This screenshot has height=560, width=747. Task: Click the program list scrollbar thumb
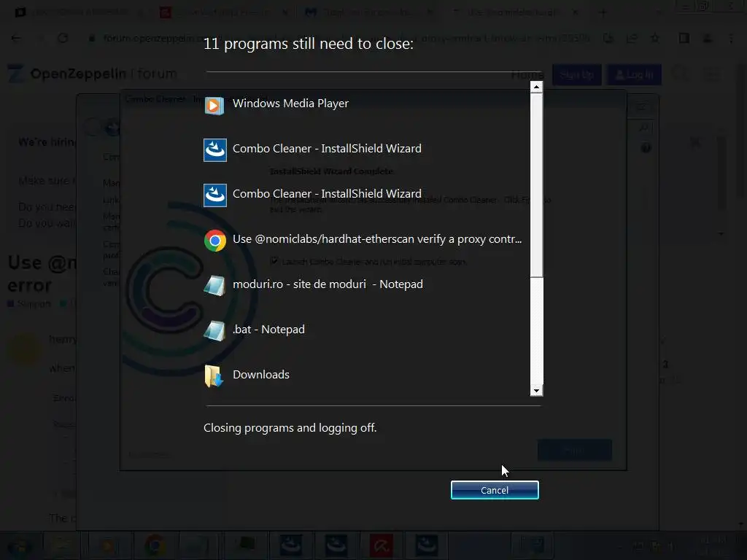pyautogui.click(x=536, y=184)
